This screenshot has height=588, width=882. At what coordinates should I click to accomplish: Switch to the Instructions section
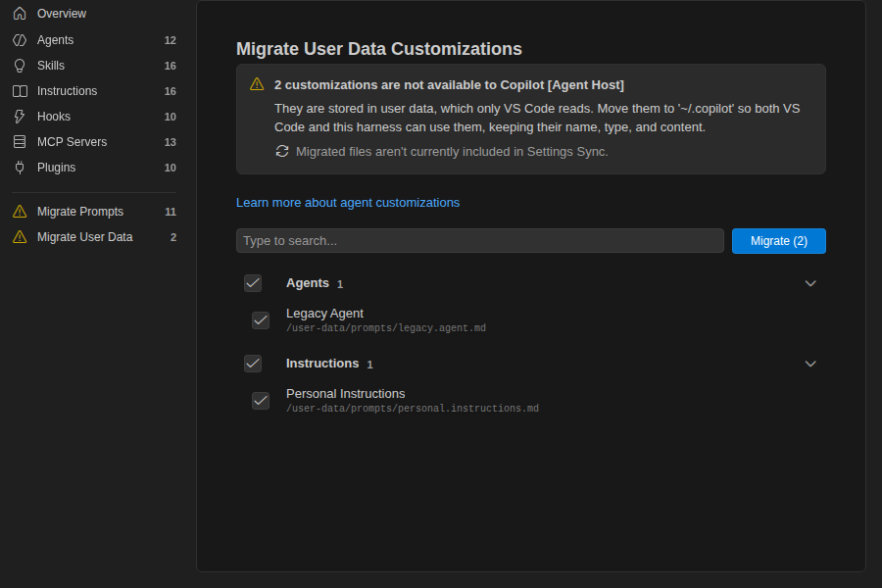click(94, 91)
